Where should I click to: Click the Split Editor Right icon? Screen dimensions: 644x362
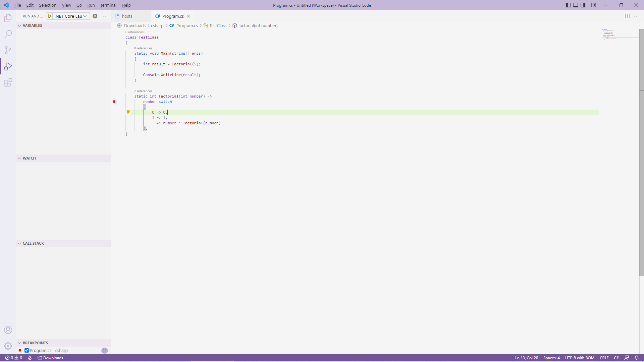tap(628, 16)
